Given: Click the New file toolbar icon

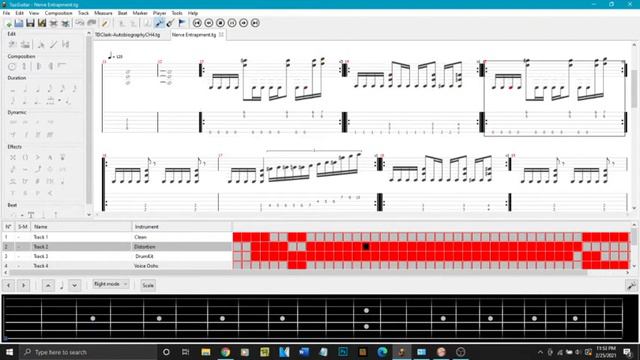Looking at the screenshot, I should 8,23.
